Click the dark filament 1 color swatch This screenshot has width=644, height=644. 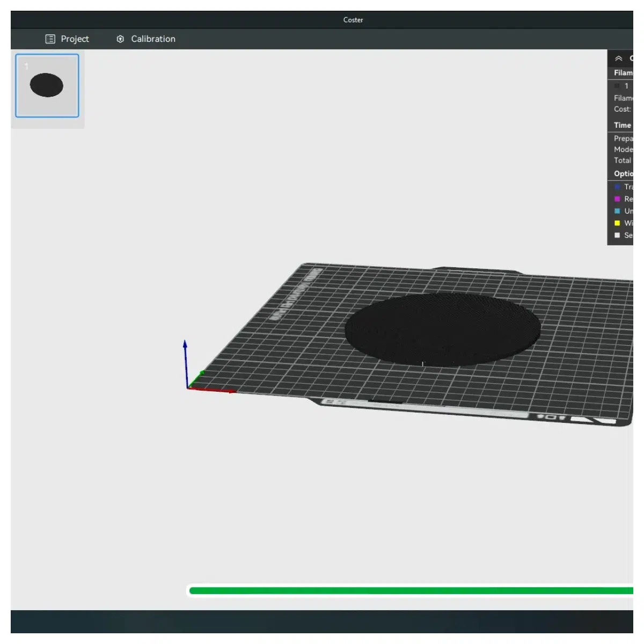coord(617,86)
